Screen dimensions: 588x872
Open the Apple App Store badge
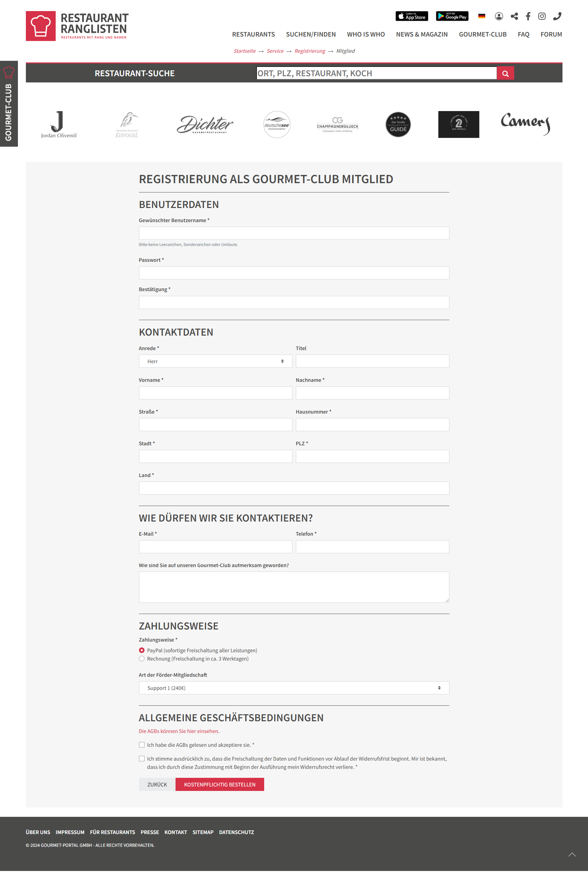pyautogui.click(x=411, y=16)
